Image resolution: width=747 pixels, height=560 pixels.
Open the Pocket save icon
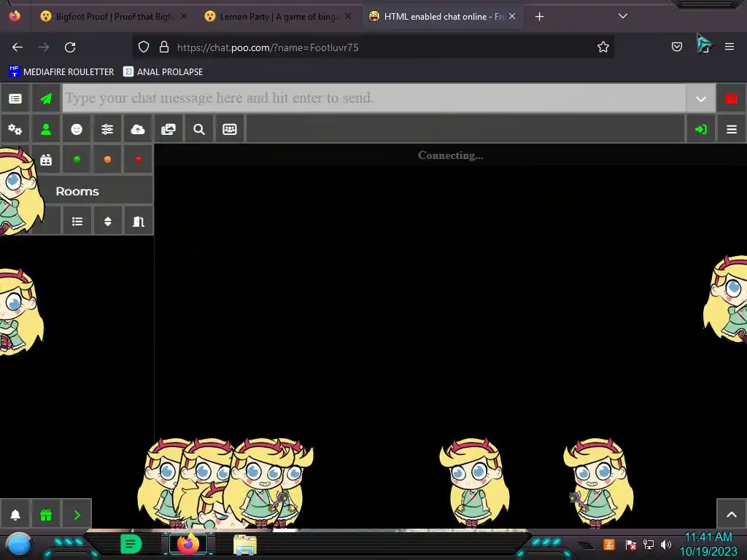click(676, 47)
